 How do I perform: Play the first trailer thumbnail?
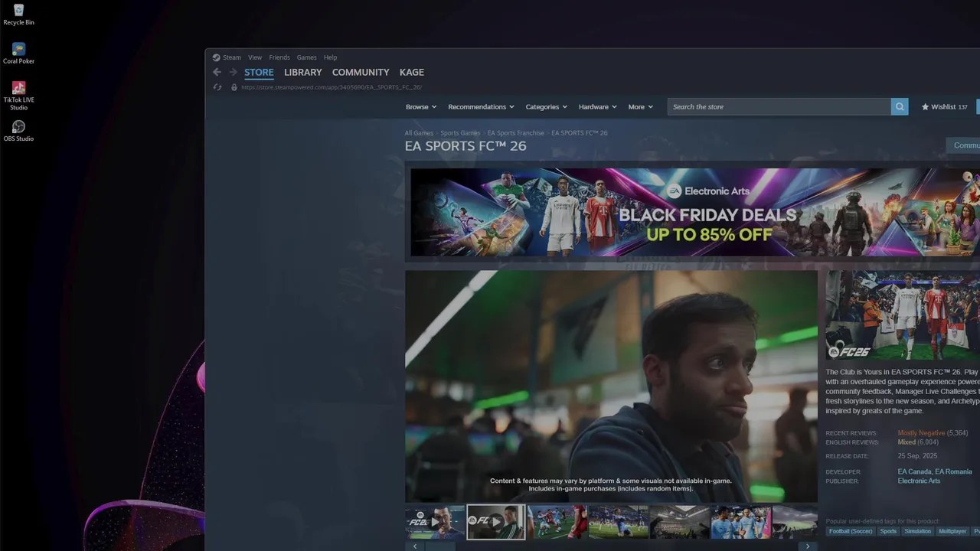coord(435,522)
